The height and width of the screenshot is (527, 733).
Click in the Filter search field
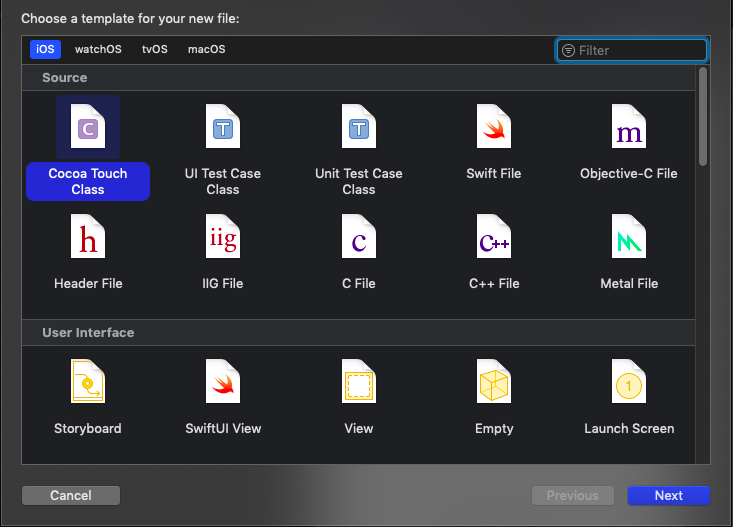tap(638, 50)
